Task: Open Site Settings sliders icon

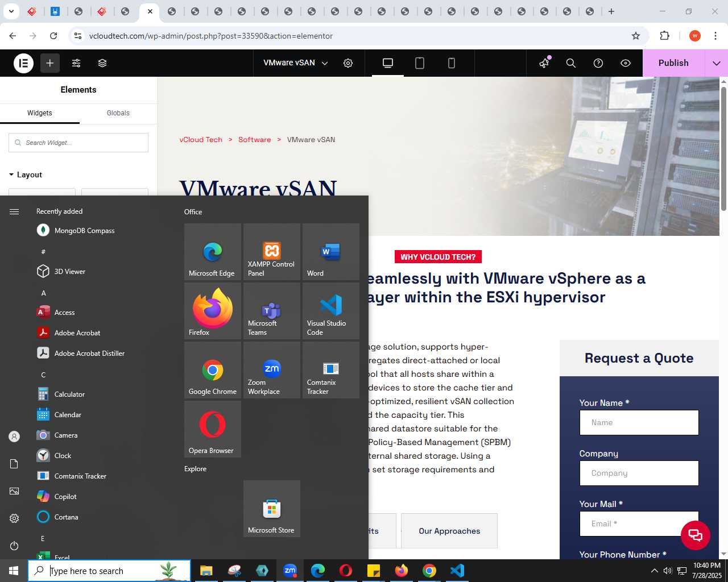Action: (x=76, y=63)
